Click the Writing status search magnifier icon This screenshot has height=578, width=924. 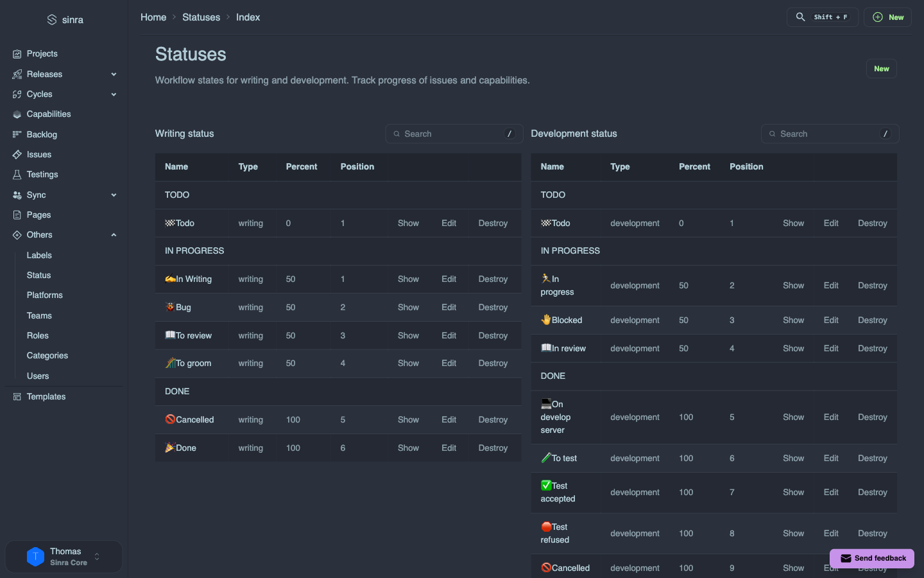pyautogui.click(x=397, y=134)
